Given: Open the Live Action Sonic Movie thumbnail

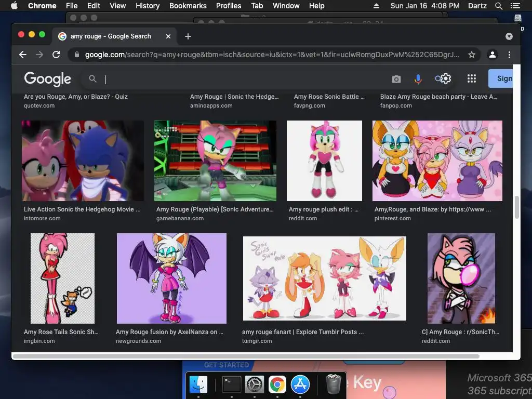Looking at the screenshot, I should pos(83,161).
